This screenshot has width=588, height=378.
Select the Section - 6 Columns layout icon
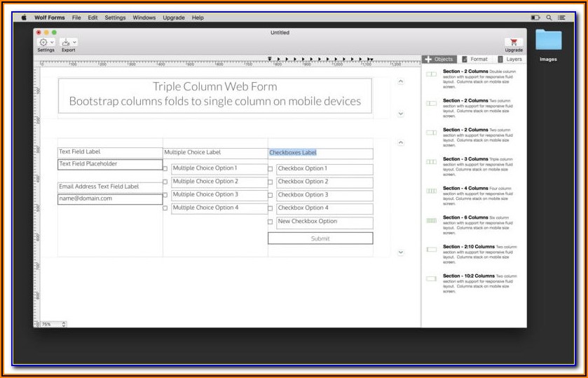pyautogui.click(x=431, y=220)
